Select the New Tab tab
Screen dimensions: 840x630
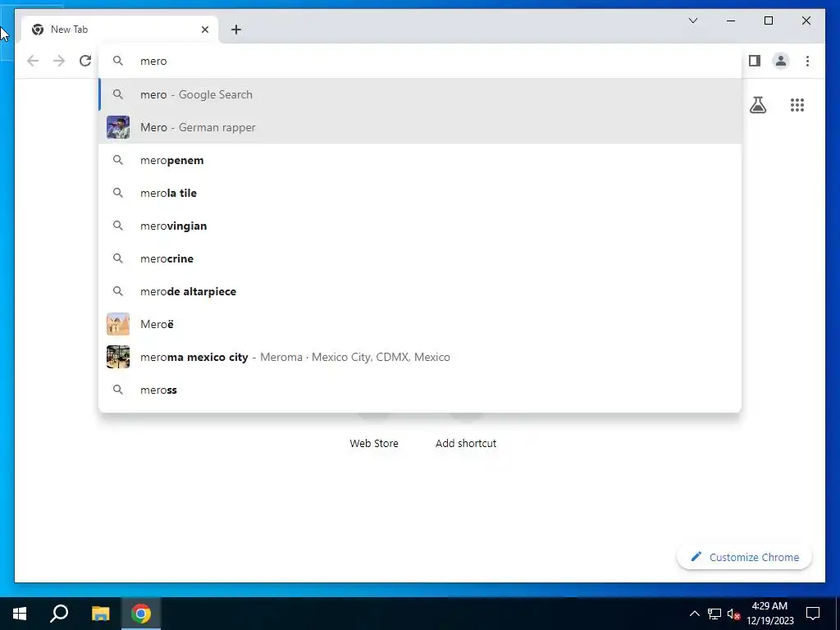click(119, 30)
